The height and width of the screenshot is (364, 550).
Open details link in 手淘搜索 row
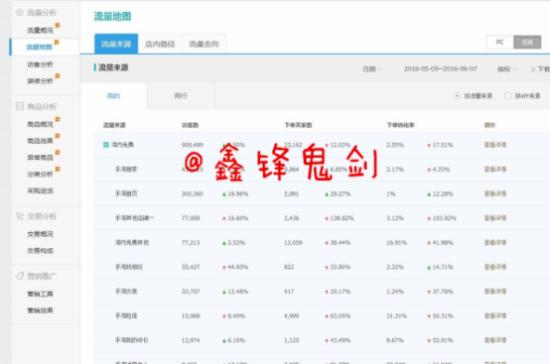tap(495, 169)
